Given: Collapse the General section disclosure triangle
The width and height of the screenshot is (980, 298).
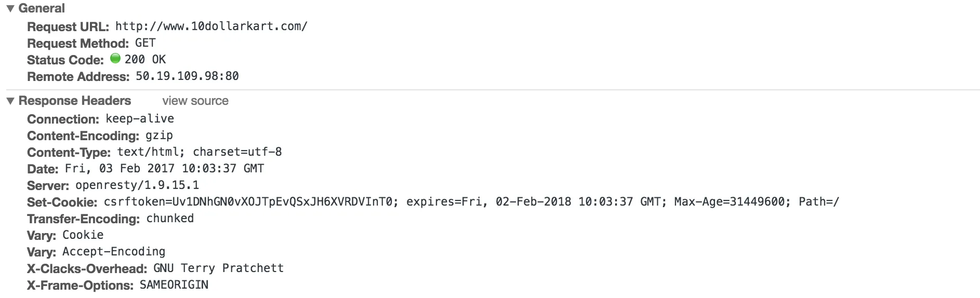Looking at the screenshot, I should coord(10,9).
